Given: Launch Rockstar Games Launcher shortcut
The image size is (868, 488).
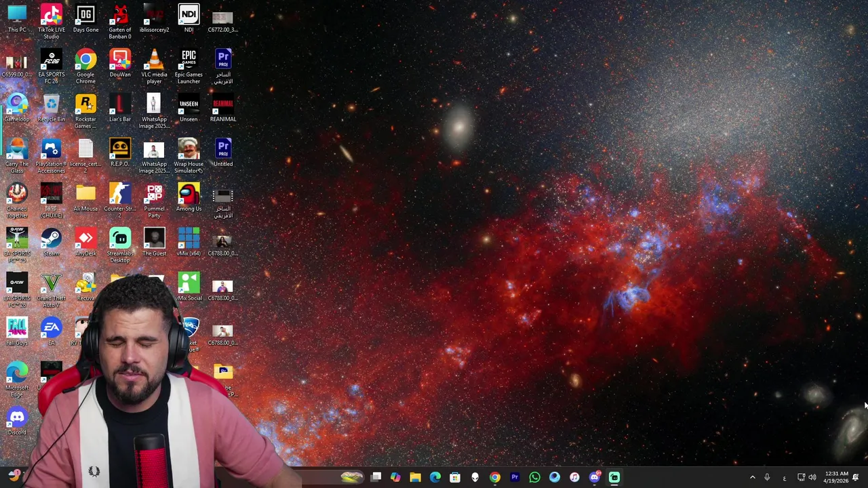Looking at the screenshot, I should [x=85, y=111].
